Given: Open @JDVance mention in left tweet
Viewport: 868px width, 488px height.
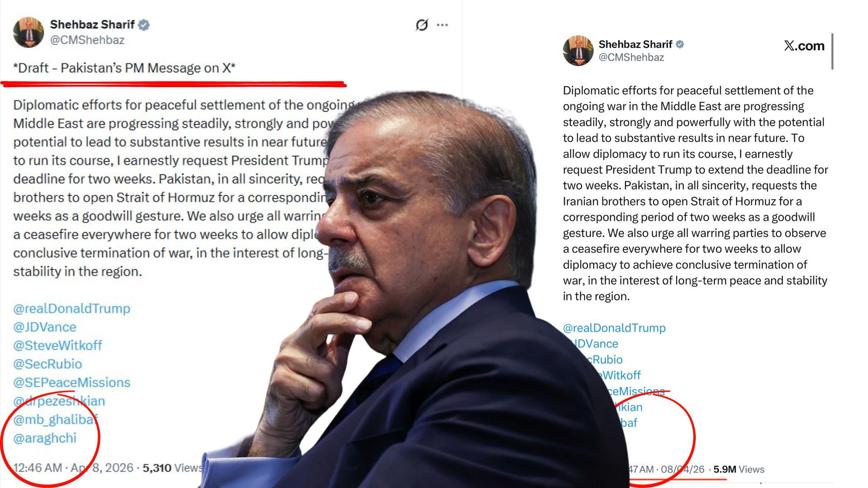Looking at the screenshot, I should point(45,327).
